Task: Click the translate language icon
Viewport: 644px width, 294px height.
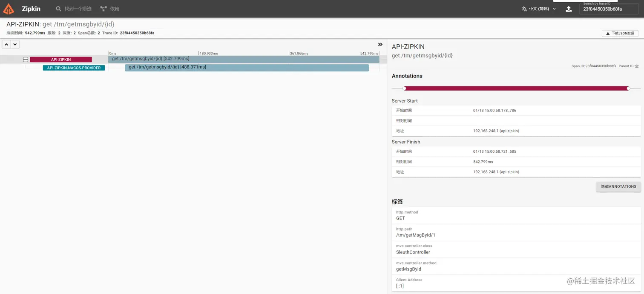Action: pyautogui.click(x=524, y=9)
